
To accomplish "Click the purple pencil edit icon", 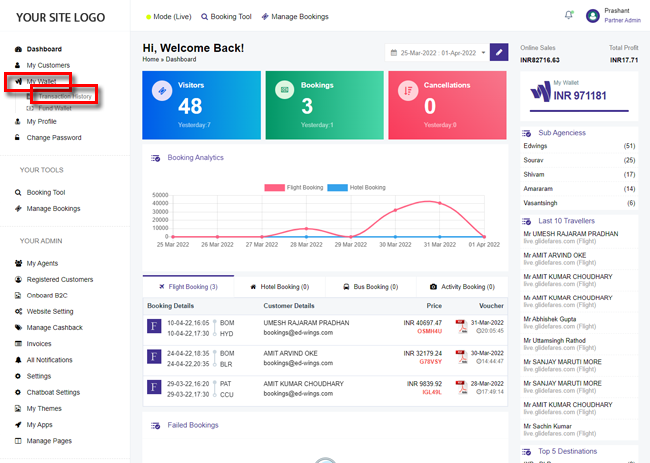I will pyautogui.click(x=499, y=52).
